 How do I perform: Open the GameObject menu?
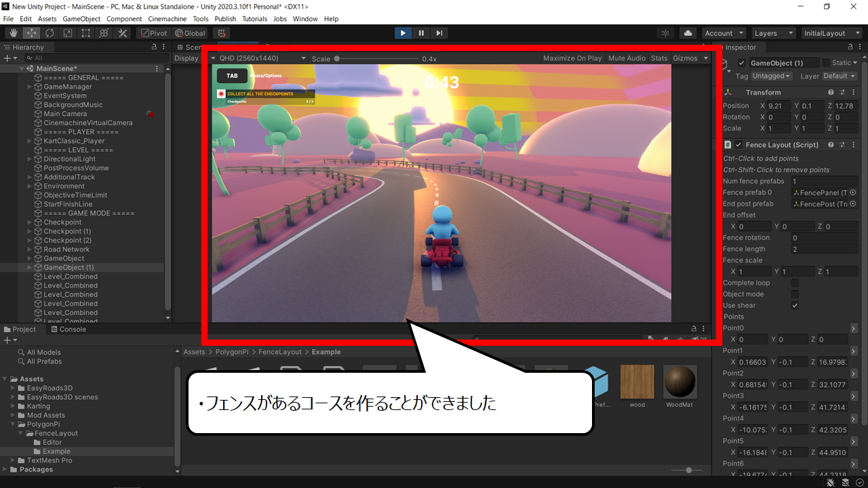[x=81, y=19]
